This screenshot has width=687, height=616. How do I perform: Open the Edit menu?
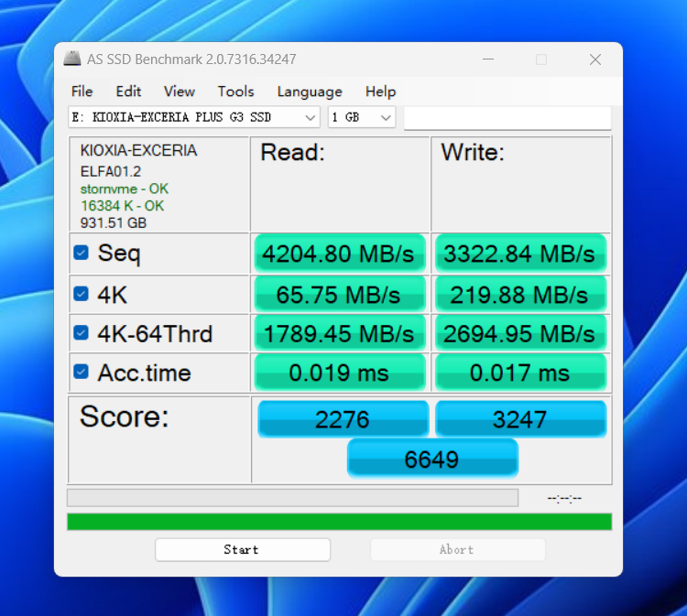128,91
